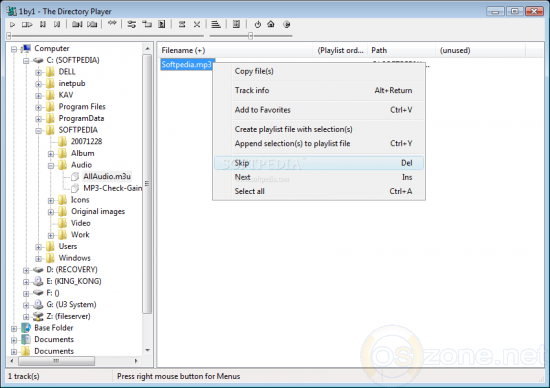Select the KAV folder
Viewport: 550px width, 388px height.
(66, 95)
